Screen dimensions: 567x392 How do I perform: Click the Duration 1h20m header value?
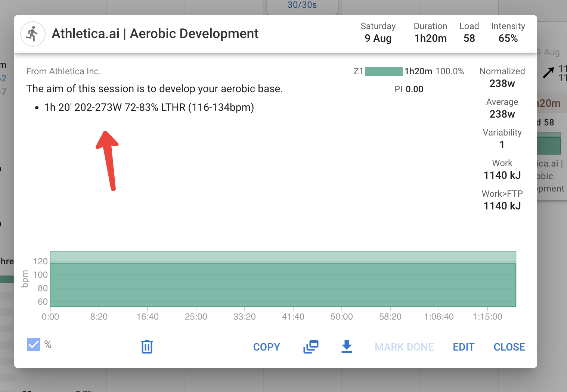(x=430, y=38)
